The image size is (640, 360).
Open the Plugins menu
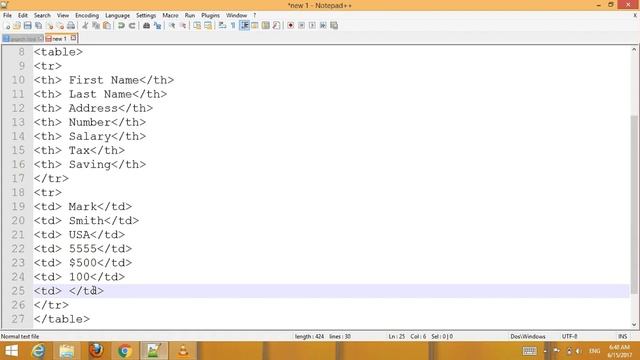(210, 15)
